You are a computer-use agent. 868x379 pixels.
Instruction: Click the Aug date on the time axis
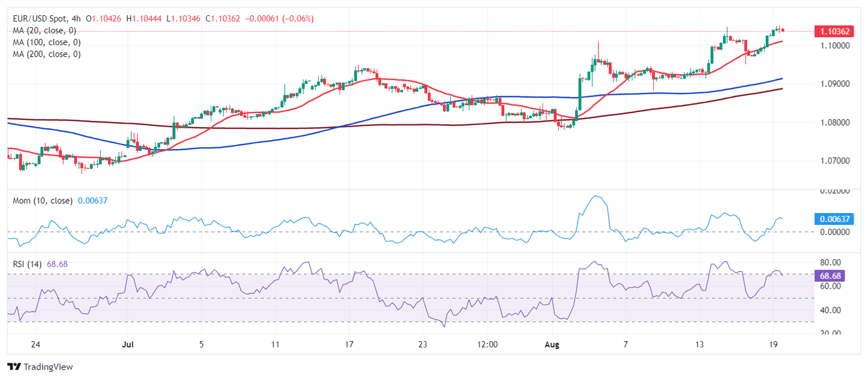click(557, 343)
